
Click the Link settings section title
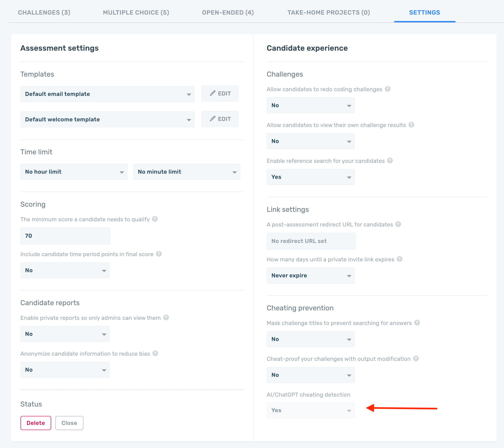click(288, 209)
